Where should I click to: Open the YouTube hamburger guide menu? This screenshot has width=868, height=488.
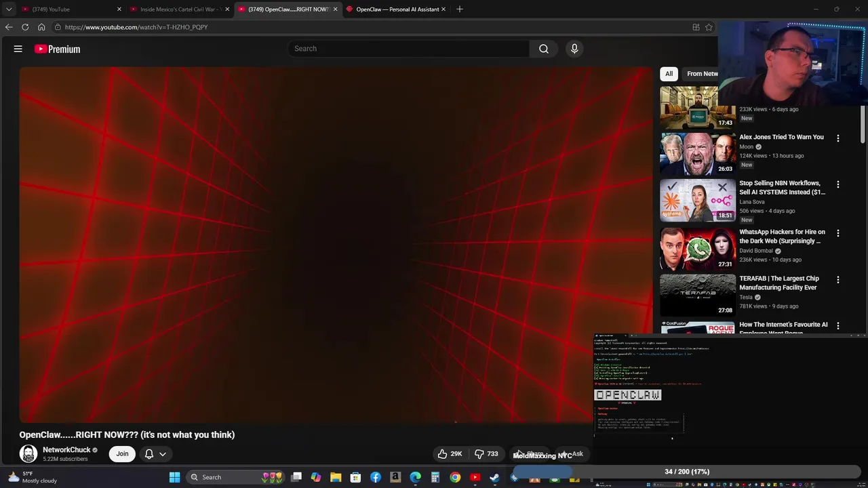(x=18, y=49)
